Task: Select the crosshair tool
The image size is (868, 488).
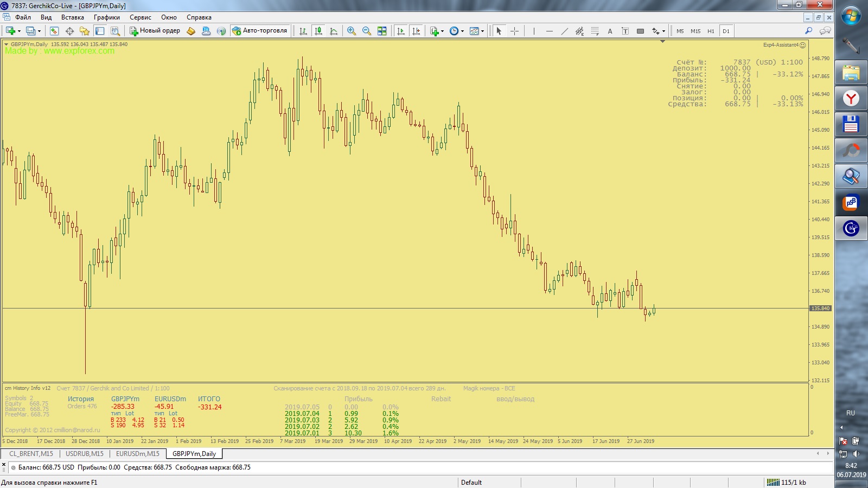Action: [x=514, y=31]
